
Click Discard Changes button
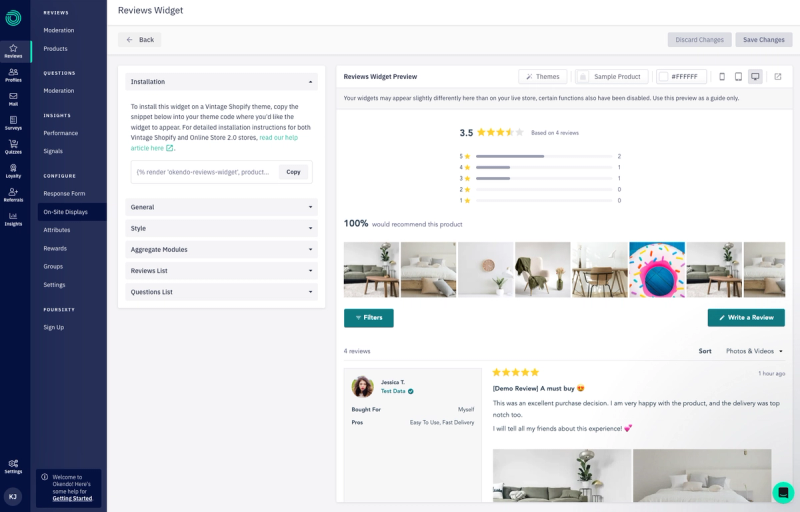coord(699,40)
